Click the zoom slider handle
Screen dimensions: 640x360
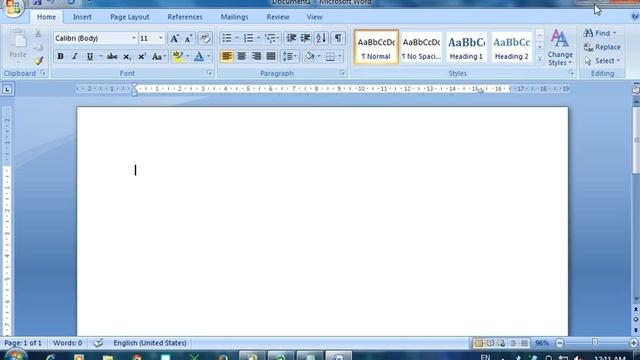[x=595, y=343]
